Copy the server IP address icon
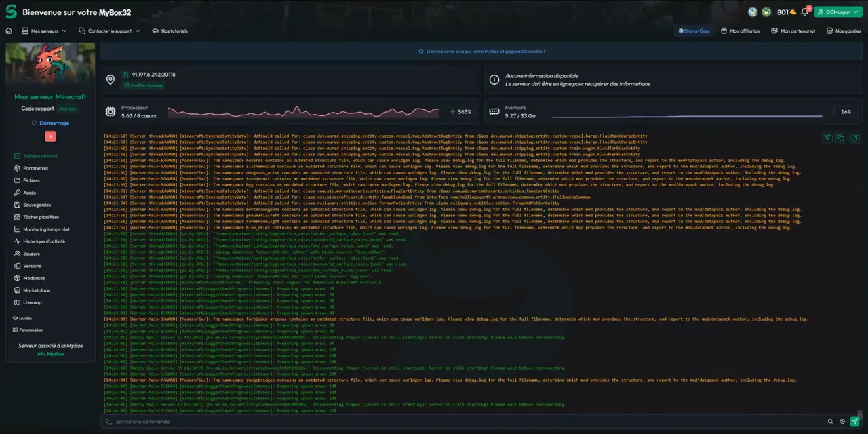The width and height of the screenshot is (868, 434). [125, 75]
